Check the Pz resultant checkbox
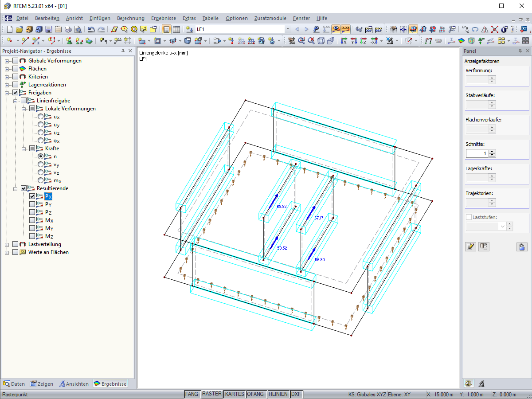Screen dimensions: 532x399 point(32,212)
